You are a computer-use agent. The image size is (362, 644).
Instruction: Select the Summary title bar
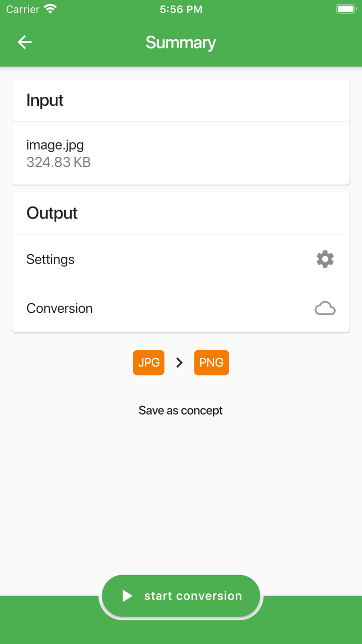[180, 42]
